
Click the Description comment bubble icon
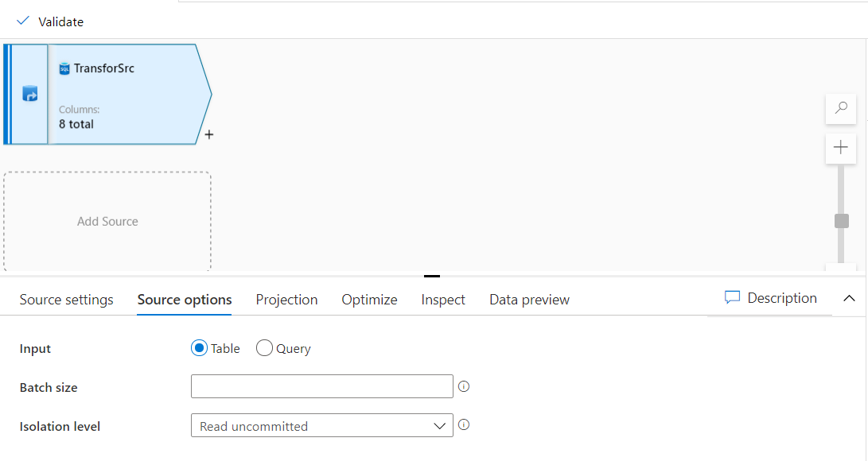click(732, 297)
